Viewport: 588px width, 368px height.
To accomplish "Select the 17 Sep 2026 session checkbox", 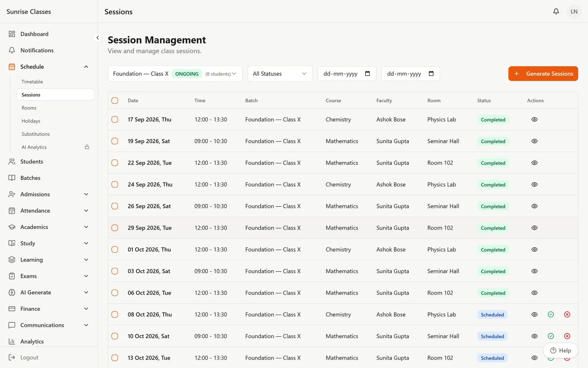I will 115,120.
